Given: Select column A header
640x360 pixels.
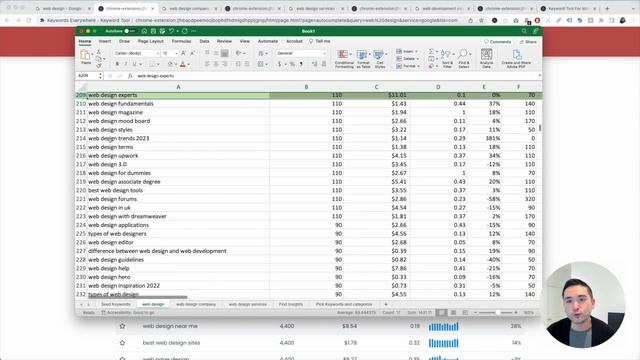Looking at the screenshot, I should click(x=178, y=87).
